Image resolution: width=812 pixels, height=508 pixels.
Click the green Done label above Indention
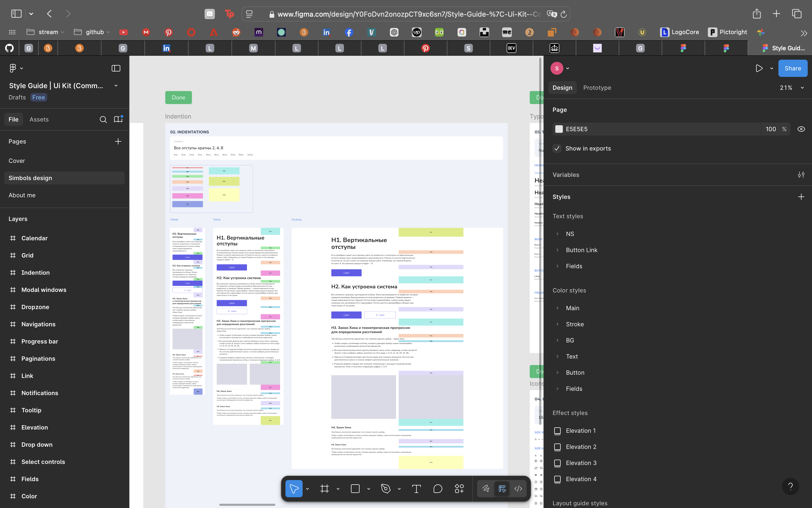coord(179,97)
